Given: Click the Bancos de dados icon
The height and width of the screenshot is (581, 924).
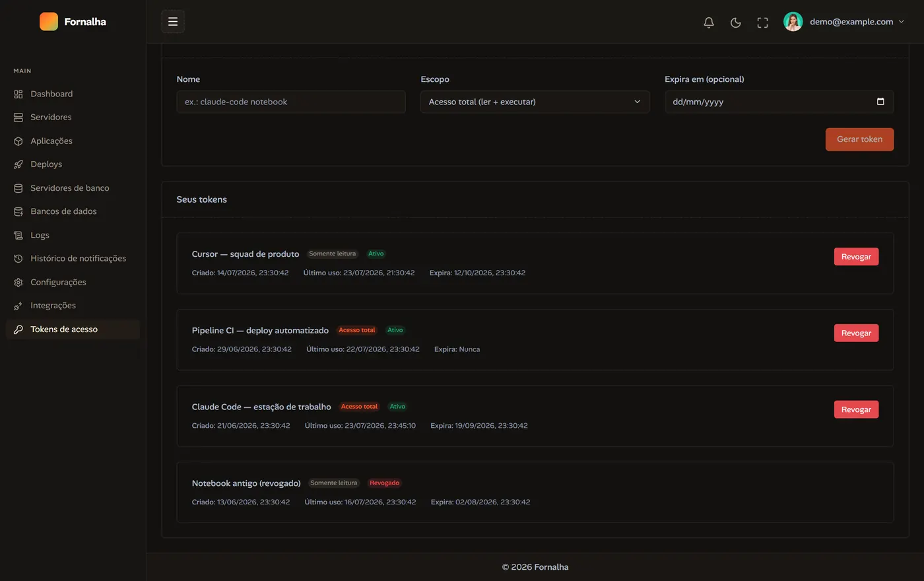Looking at the screenshot, I should point(18,211).
